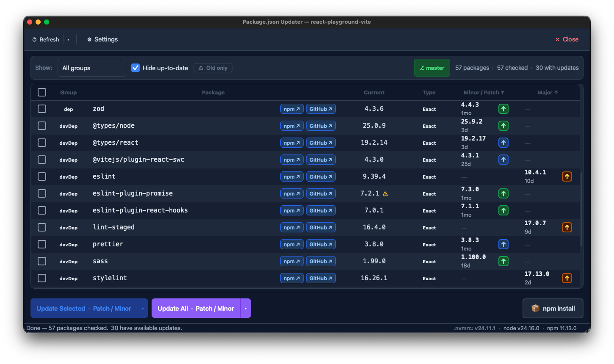The image size is (614, 364).
Task: Open npm link for eslint
Action: 292,176
